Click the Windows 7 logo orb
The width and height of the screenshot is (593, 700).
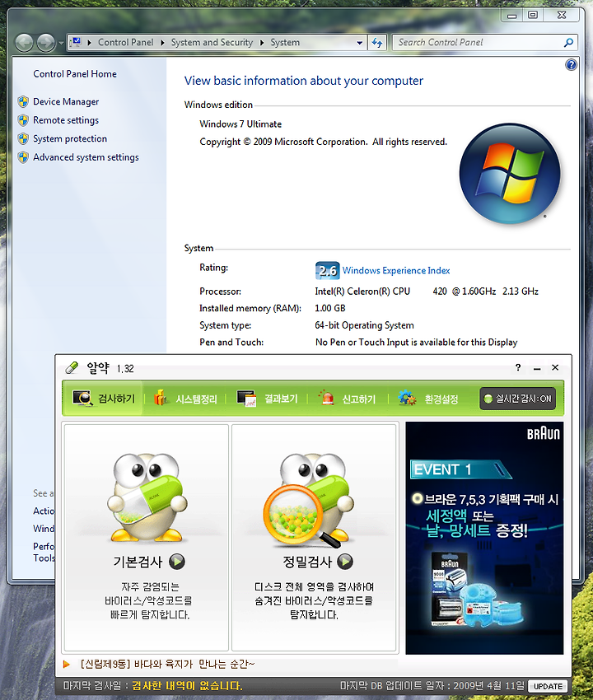coord(510,173)
